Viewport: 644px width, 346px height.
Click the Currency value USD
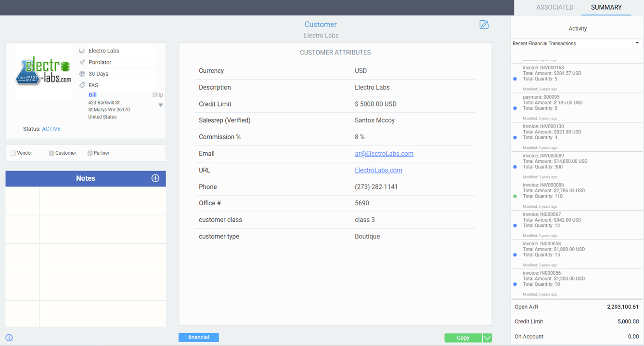[x=361, y=71]
